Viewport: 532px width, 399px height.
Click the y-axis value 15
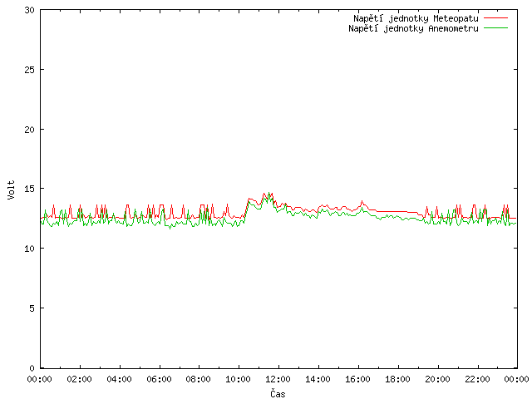coord(30,189)
